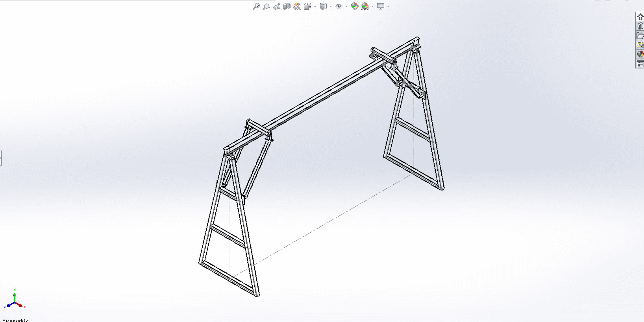Toggle the Section View tool
Image resolution: width=644 pixels, height=322 pixels.
[x=287, y=6]
